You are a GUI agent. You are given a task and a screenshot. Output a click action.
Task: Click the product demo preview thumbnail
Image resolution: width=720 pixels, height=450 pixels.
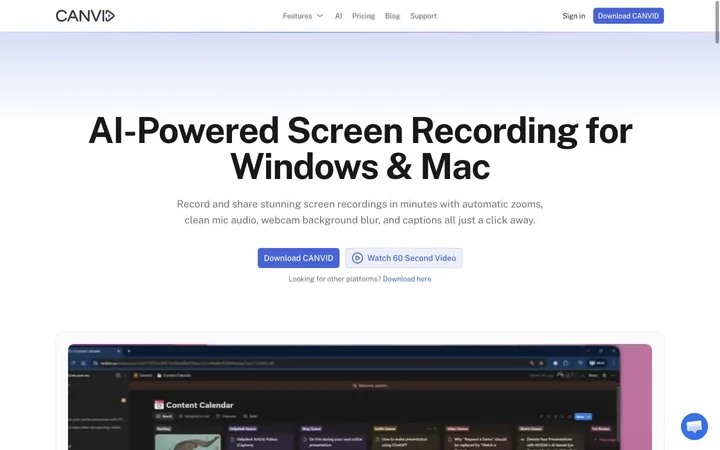pos(360,397)
